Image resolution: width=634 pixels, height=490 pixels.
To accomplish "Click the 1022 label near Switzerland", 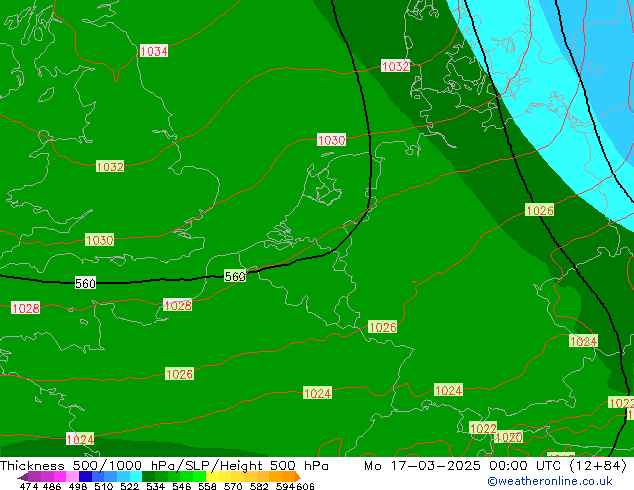I will tap(483, 428).
